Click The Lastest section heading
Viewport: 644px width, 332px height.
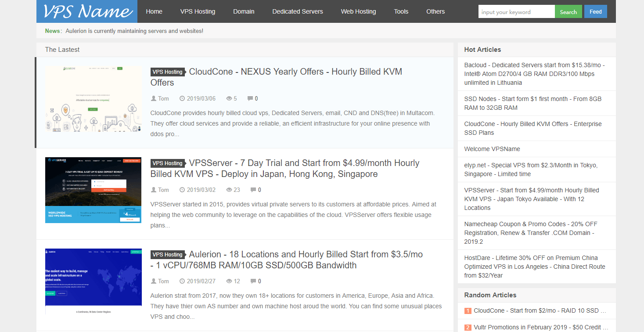tap(62, 50)
